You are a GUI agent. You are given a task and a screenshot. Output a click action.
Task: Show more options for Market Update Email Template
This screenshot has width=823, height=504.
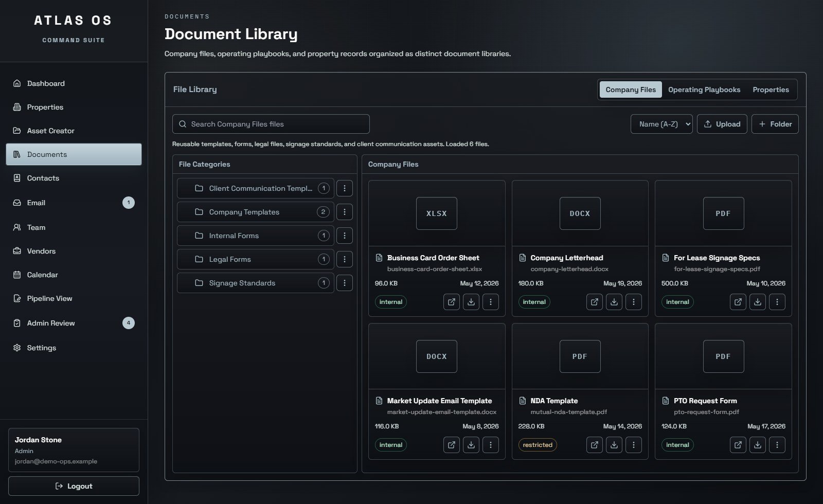(x=490, y=445)
